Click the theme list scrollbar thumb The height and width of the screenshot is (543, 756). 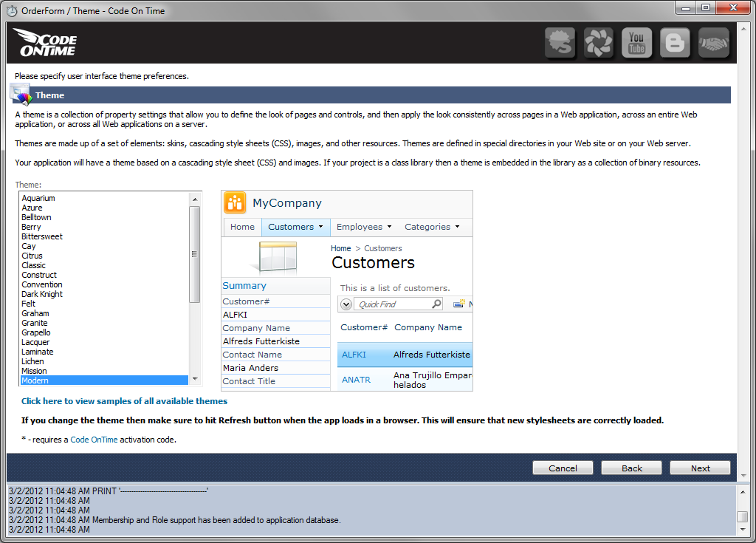[195, 254]
